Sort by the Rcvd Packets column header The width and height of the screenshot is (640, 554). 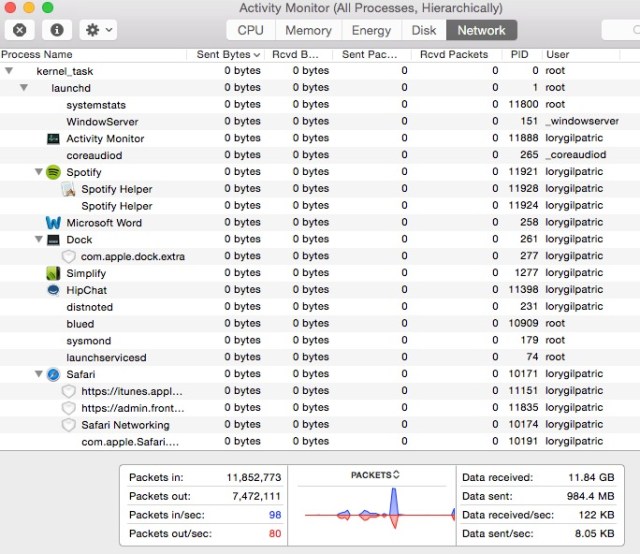pos(456,55)
